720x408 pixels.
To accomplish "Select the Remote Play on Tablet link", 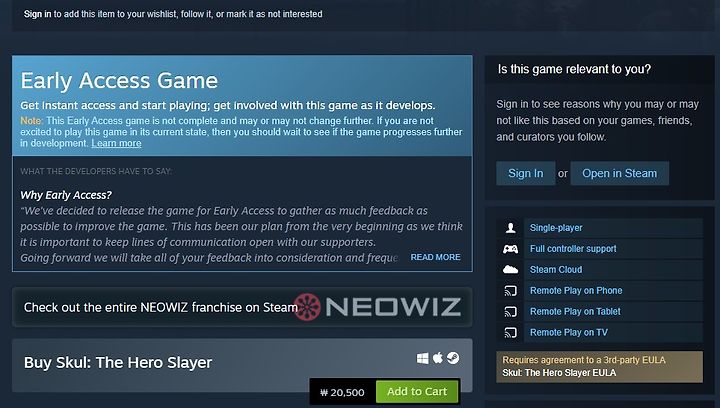I will pos(575,312).
